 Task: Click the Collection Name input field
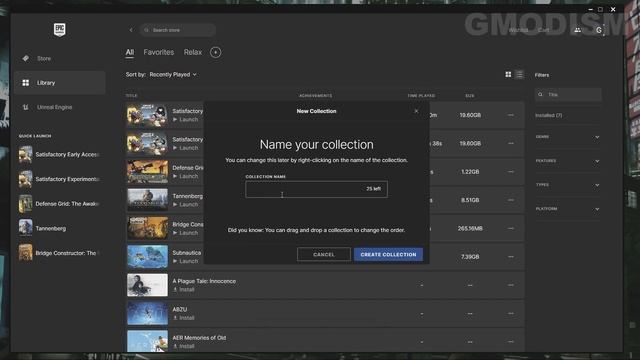[x=316, y=189]
